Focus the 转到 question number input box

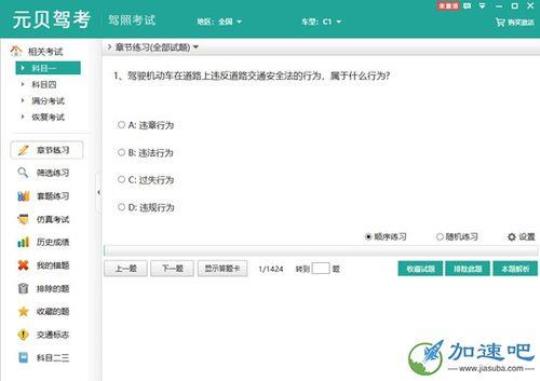click(321, 268)
